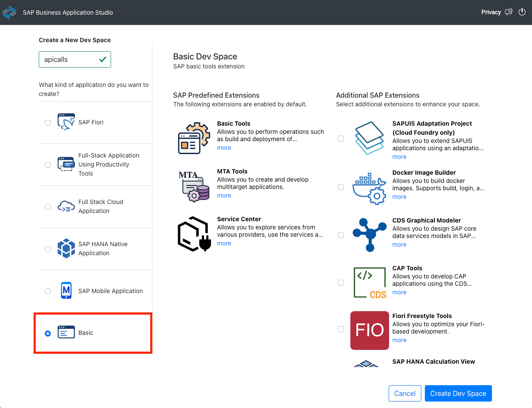
Task: Select the SAP Fiori radio button
Action: coord(48,123)
